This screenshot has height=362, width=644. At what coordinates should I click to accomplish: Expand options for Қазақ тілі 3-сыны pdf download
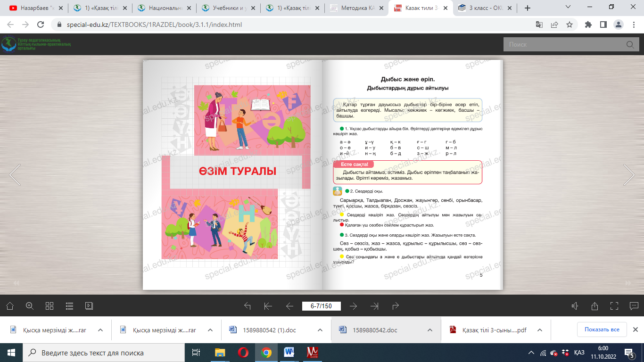pyautogui.click(x=540, y=330)
